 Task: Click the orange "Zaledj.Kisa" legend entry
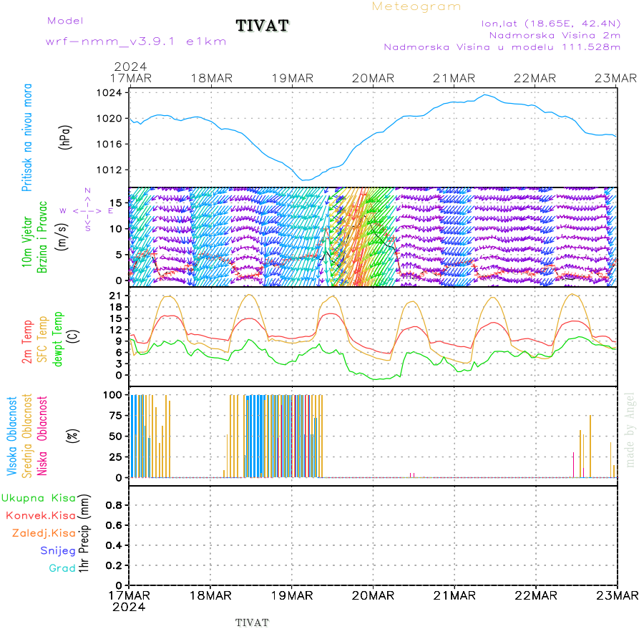click(x=44, y=534)
